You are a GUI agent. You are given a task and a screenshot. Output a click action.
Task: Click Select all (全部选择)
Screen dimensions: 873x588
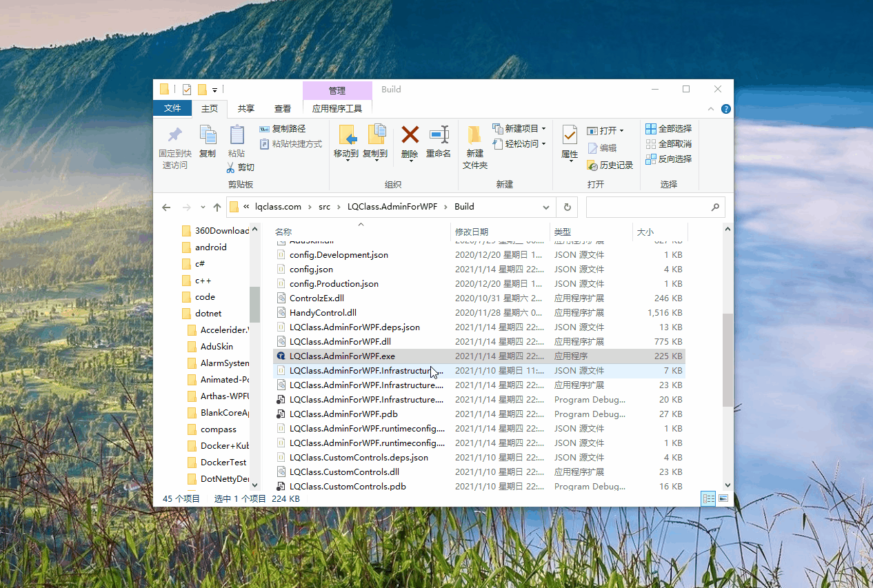668,129
